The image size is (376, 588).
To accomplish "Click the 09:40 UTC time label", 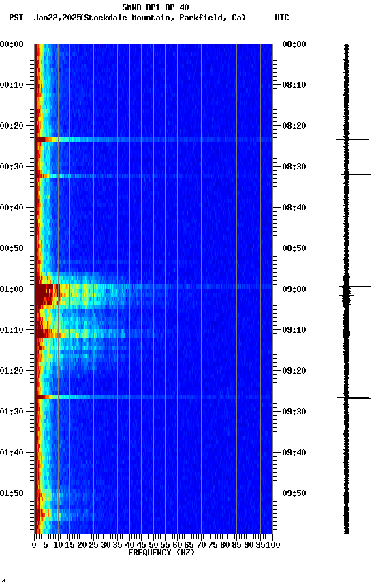I will (x=294, y=453).
